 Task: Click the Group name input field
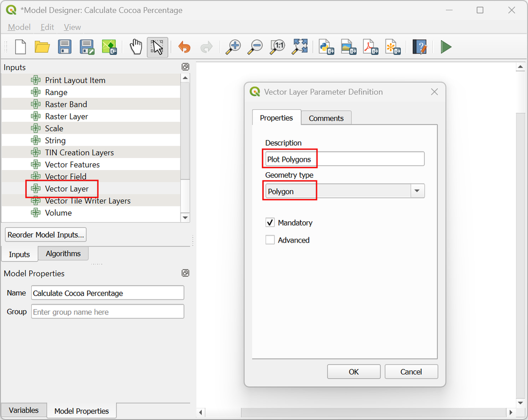pyautogui.click(x=108, y=312)
